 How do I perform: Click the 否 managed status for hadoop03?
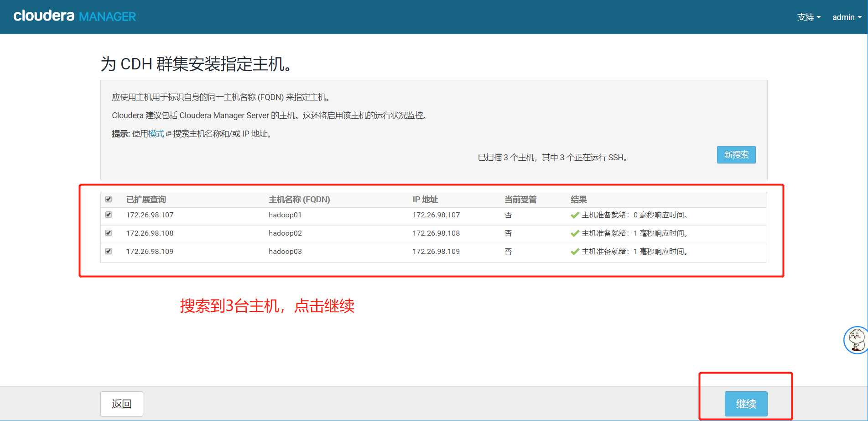pyautogui.click(x=508, y=252)
